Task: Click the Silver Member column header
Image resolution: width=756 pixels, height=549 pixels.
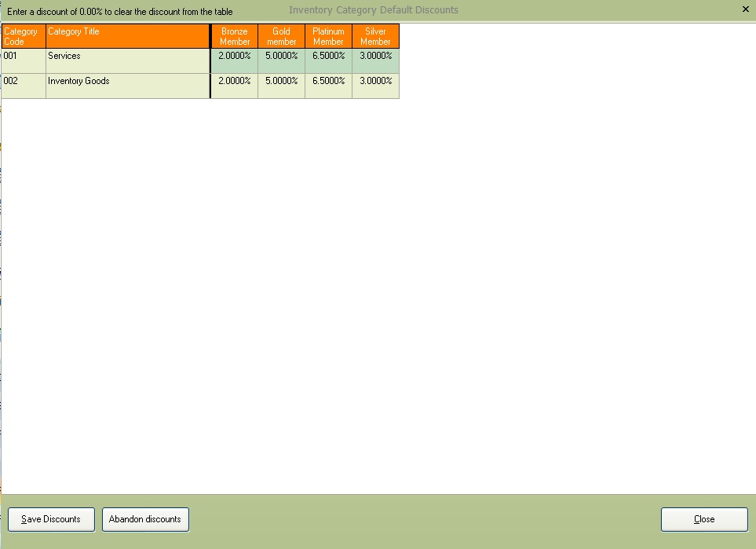Action: (375, 36)
